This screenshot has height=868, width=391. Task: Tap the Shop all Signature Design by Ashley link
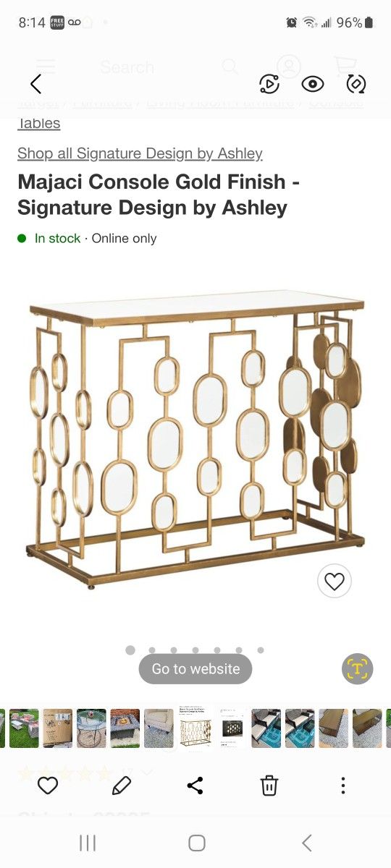coord(140,153)
